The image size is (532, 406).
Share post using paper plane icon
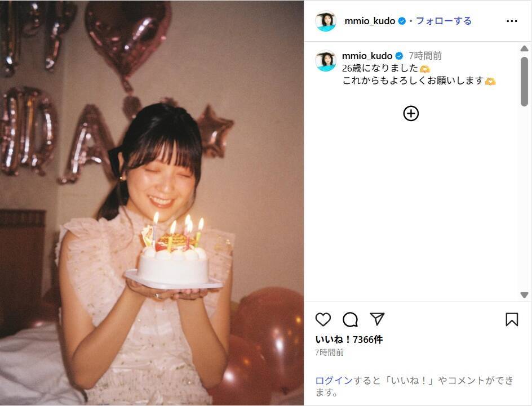coord(377,319)
